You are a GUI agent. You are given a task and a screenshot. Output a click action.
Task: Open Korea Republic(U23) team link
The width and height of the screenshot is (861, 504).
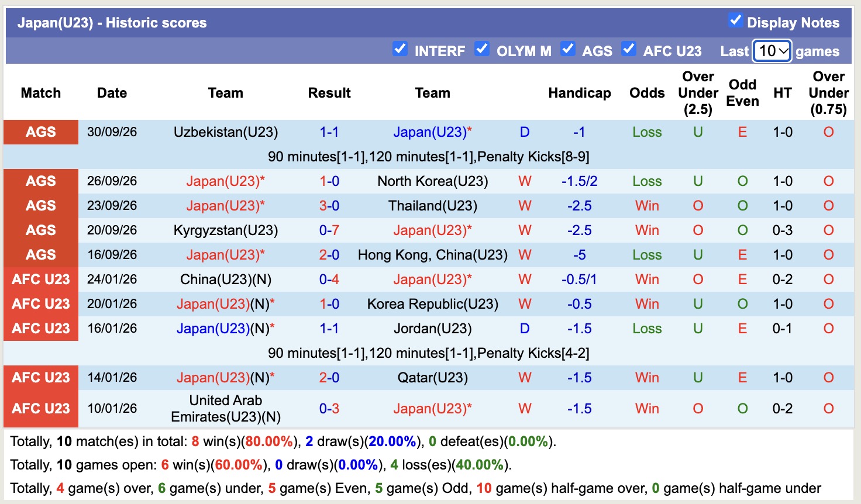pyautogui.click(x=433, y=304)
